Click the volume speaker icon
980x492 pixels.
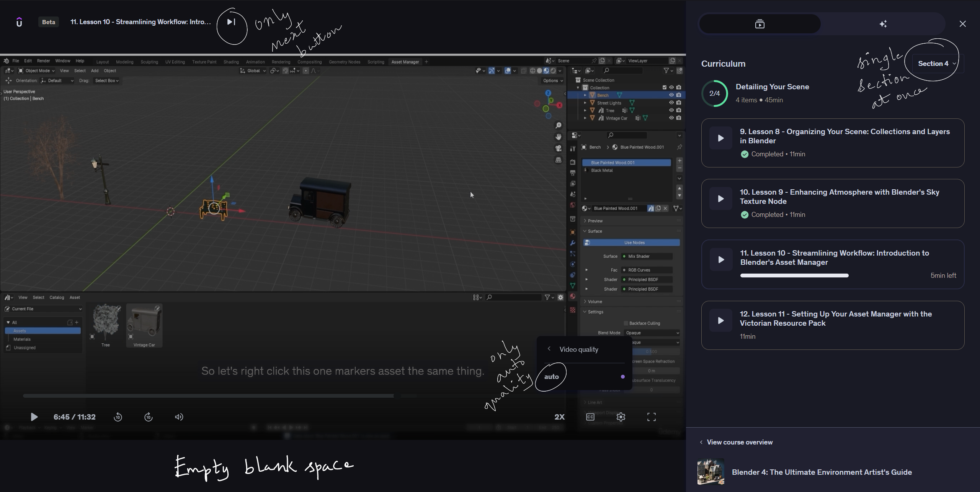tap(179, 417)
